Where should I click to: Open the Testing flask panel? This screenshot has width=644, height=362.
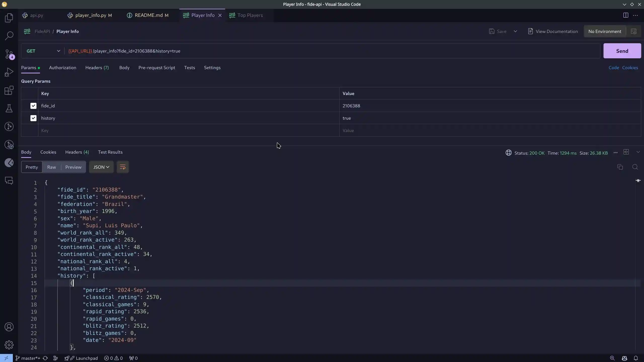[x=9, y=109]
